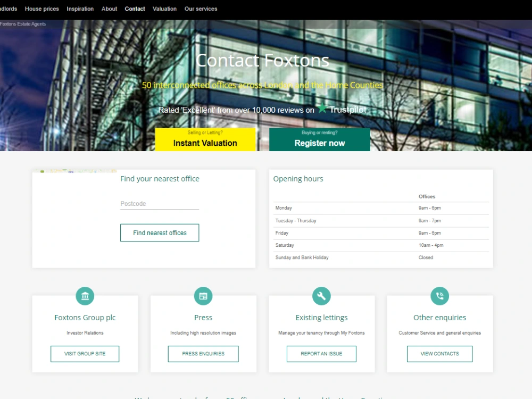Click the key icon above Existing lettings

tap(321, 296)
